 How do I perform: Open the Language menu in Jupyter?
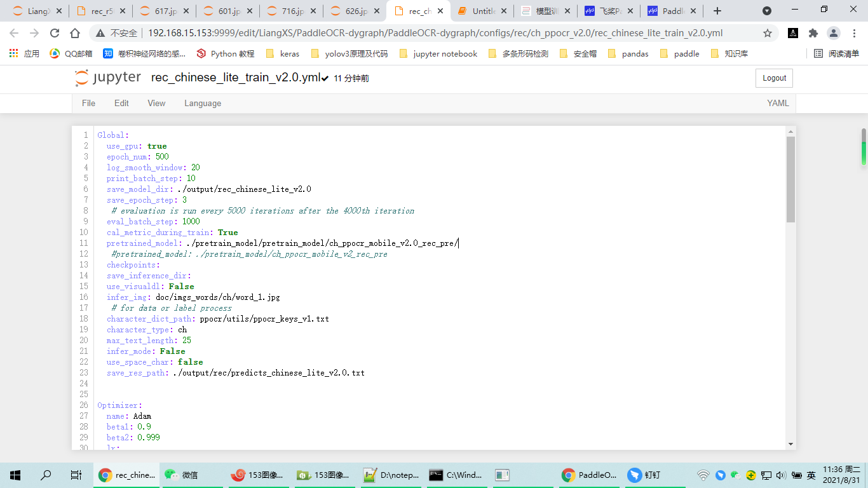coord(202,103)
